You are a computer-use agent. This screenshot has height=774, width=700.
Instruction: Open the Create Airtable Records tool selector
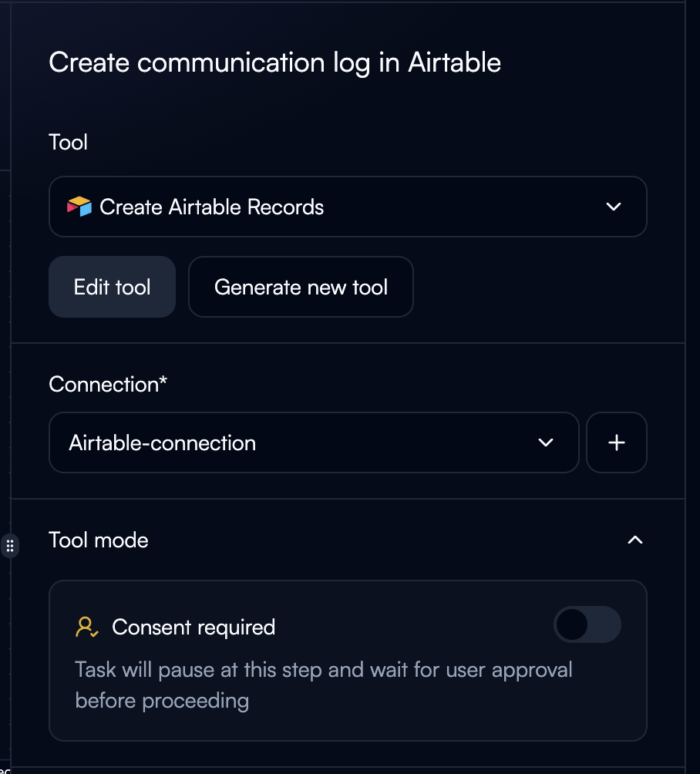pyautogui.click(x=347, y=207)
